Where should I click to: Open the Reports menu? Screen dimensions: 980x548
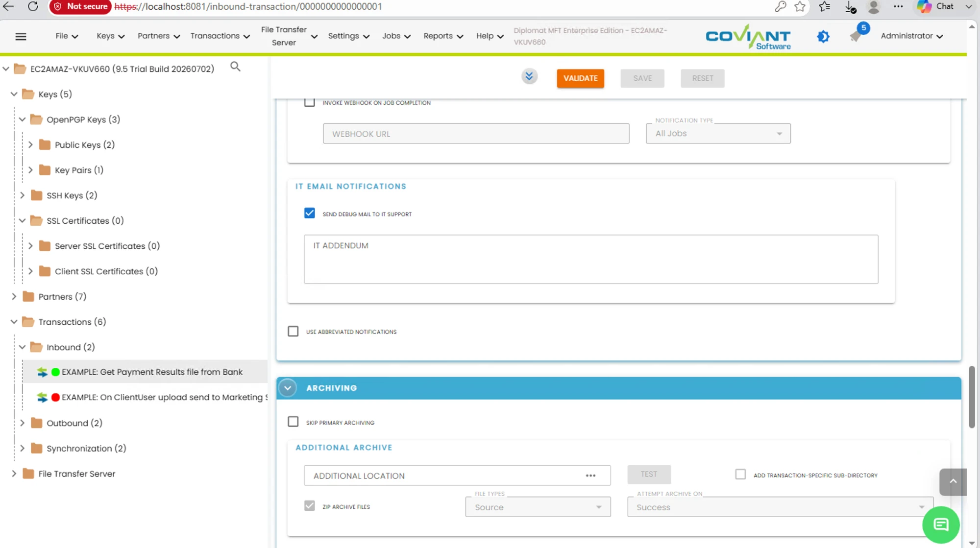443,36
